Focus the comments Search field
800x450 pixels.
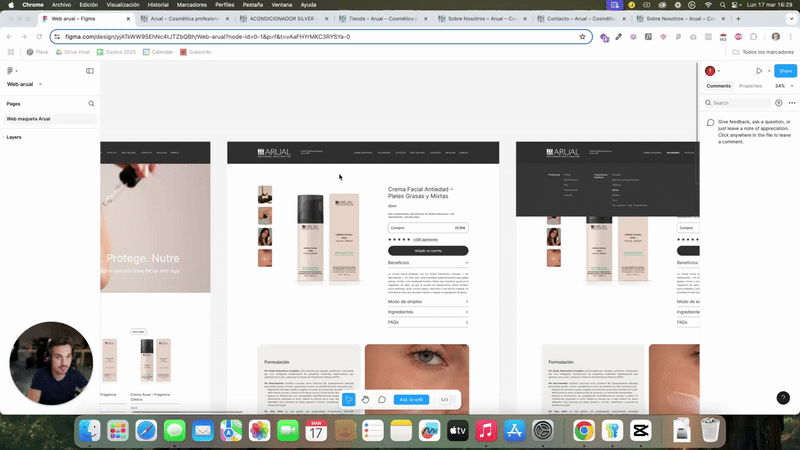pos(737,103)
